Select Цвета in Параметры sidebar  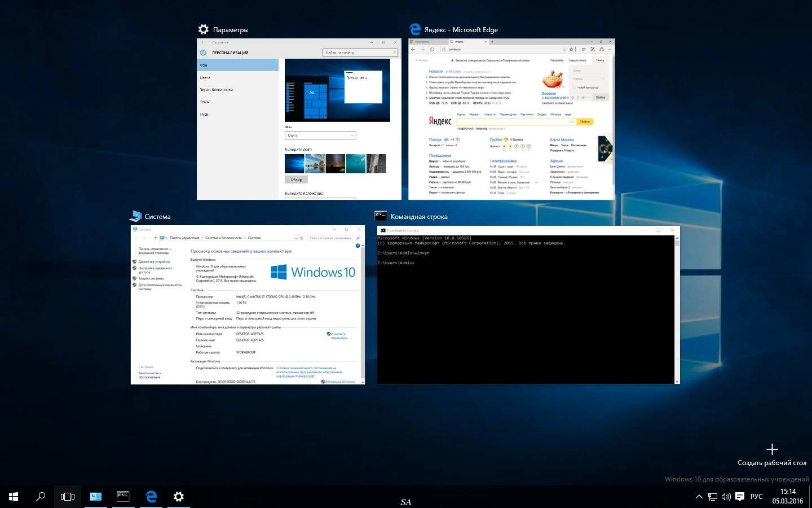(237, 77)
